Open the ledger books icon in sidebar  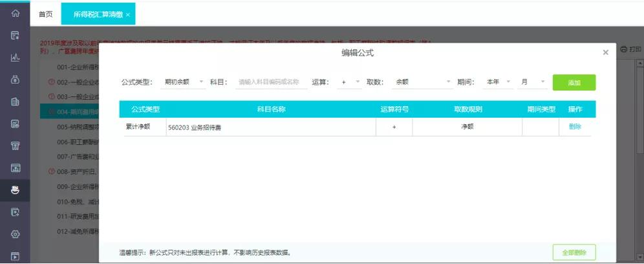[16, 102]
